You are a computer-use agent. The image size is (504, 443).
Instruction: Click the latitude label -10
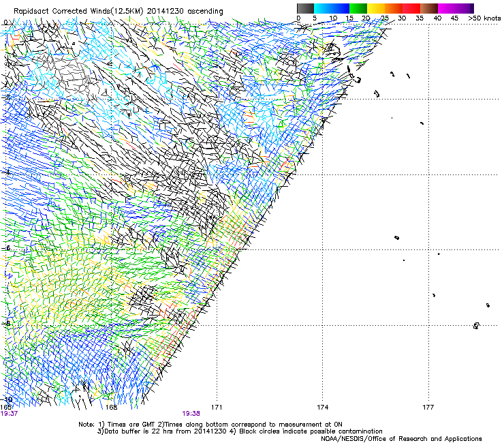pyautogui.click(x=7, y=400)
